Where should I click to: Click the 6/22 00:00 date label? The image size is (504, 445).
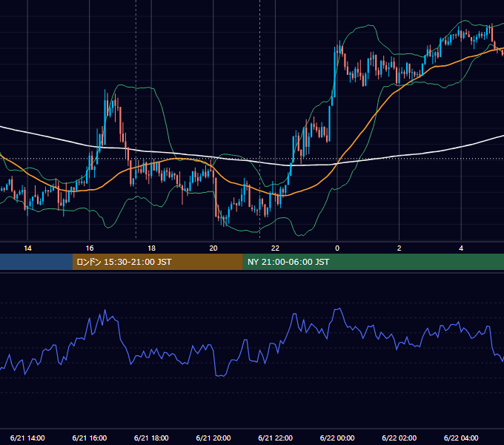(x=337, y=438)
